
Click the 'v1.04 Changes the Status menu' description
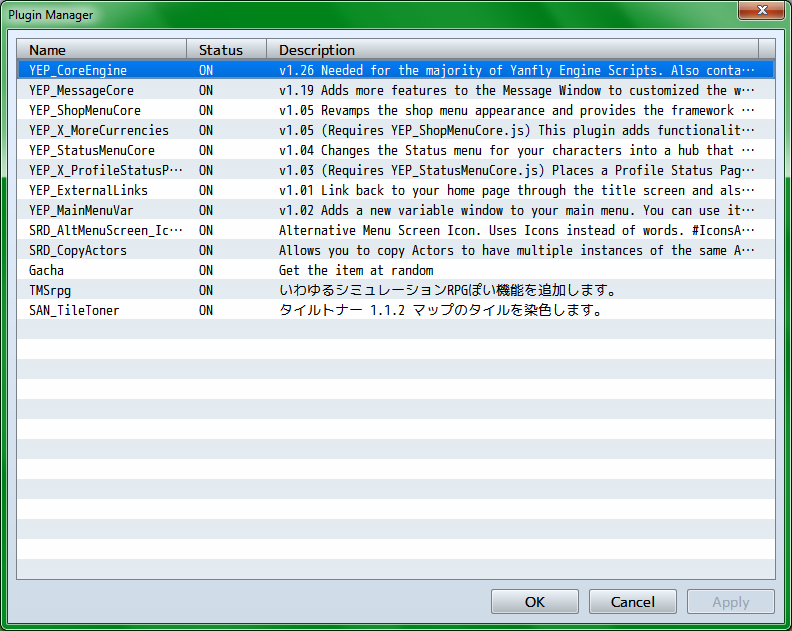(517, 150)
